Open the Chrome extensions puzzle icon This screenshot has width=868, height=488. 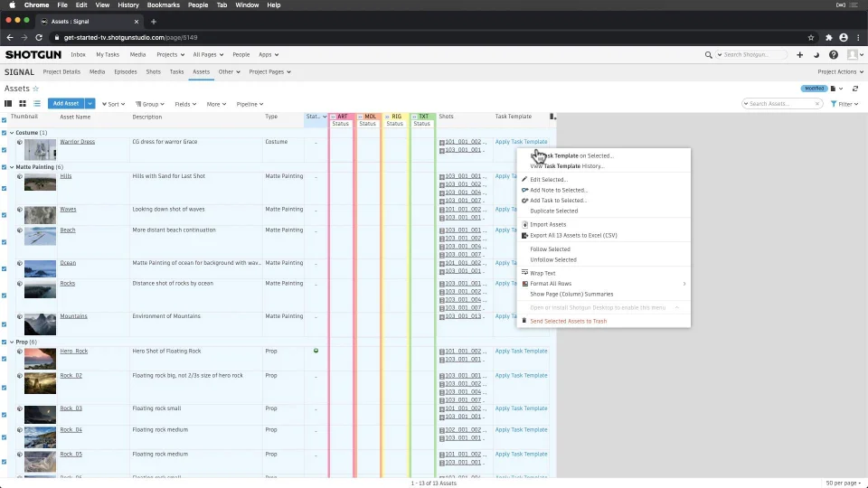pos(829,38)
